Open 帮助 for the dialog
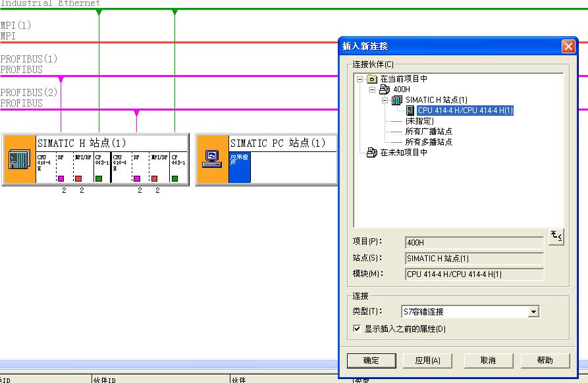The image size is (588, 383). pos(545,361)
